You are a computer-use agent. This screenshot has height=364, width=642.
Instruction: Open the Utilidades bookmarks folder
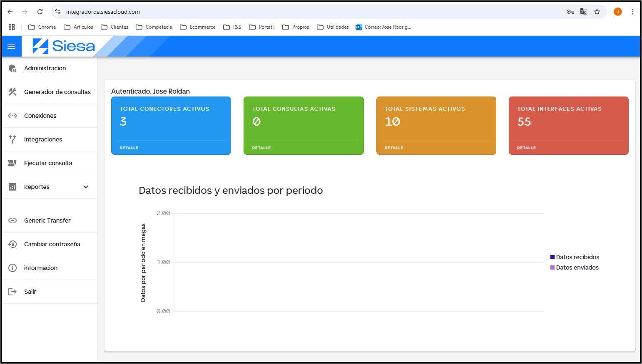[x=333, y=27]
